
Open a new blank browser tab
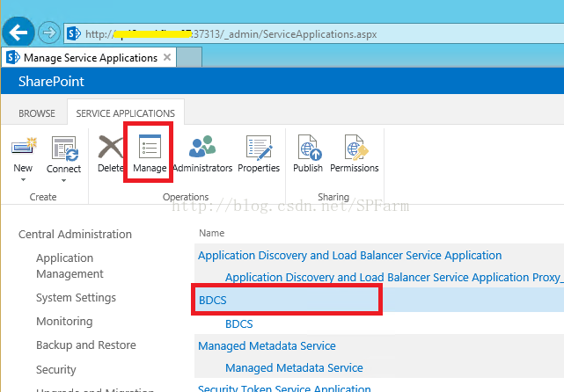(189, 57)
